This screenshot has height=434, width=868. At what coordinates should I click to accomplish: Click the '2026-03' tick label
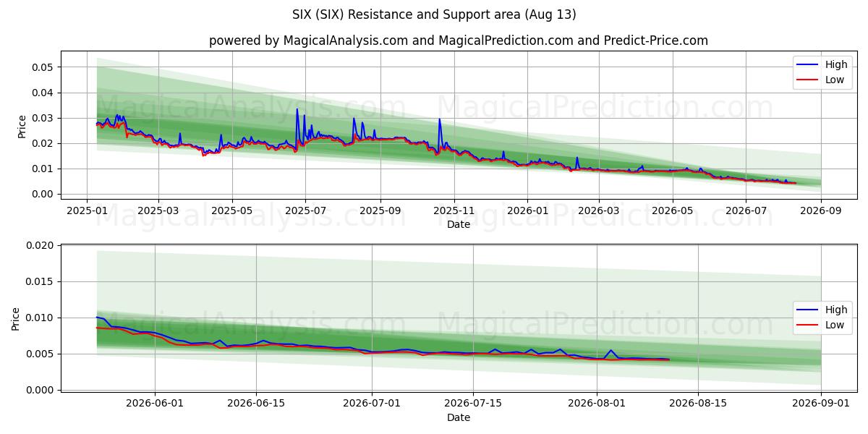599,210
